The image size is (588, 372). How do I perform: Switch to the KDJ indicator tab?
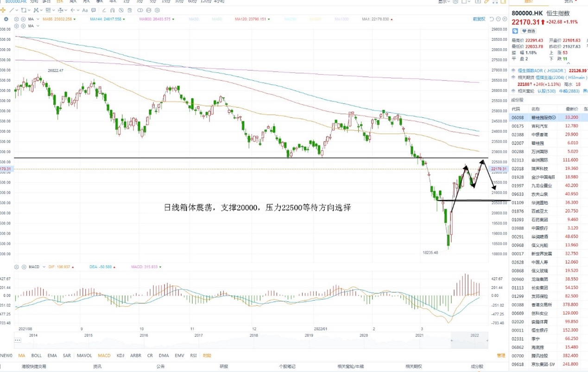(x=120, y=355)
